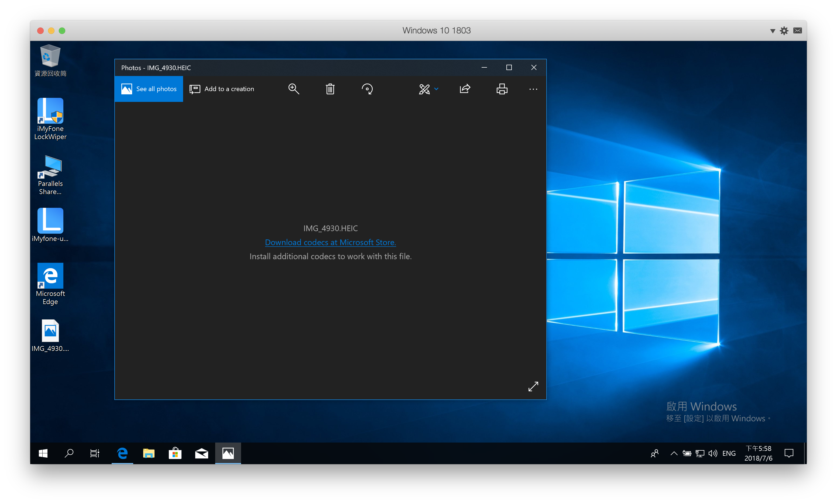
Task: Open File Explorer from the taskbar
Action: coord(149,453)
